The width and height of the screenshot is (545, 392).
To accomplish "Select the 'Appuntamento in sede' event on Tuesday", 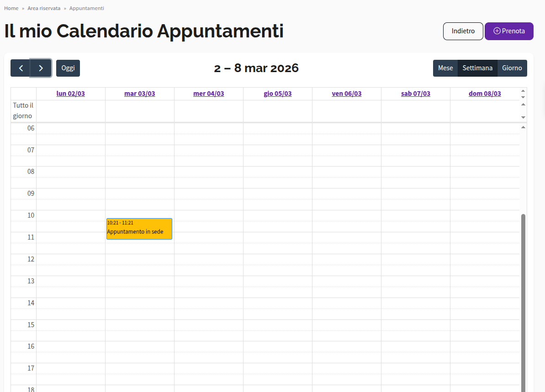I will pyautogui.click(x=139, y=228).
